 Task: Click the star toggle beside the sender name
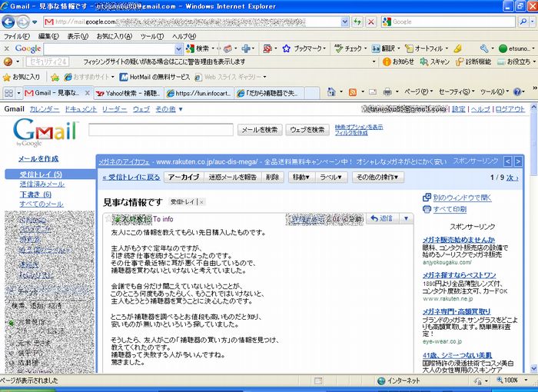108,218
